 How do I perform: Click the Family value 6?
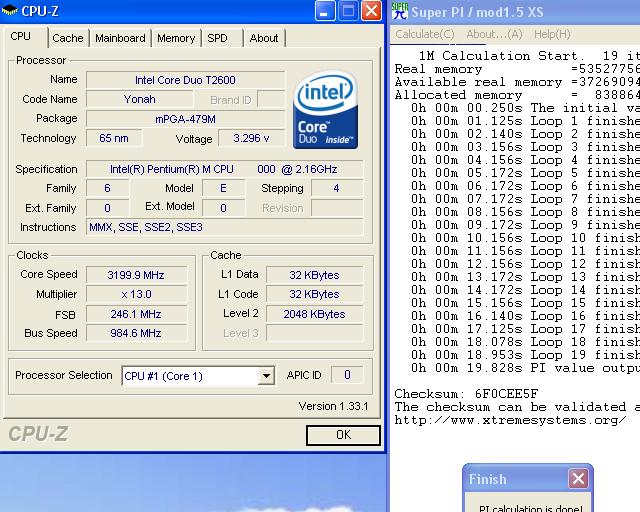tap(107, 188)
